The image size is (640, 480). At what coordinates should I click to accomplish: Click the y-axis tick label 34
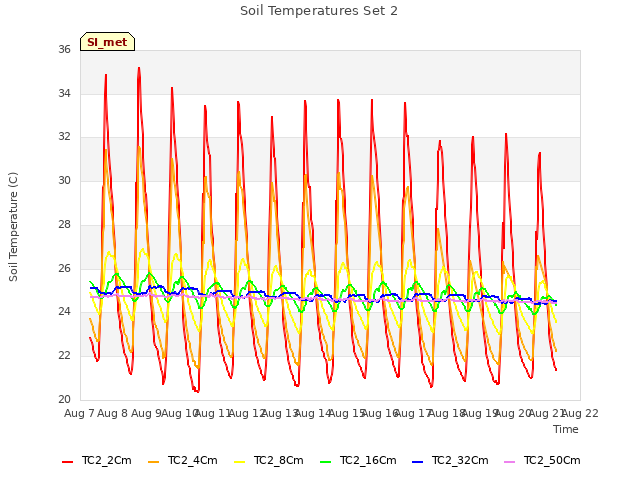64,93
